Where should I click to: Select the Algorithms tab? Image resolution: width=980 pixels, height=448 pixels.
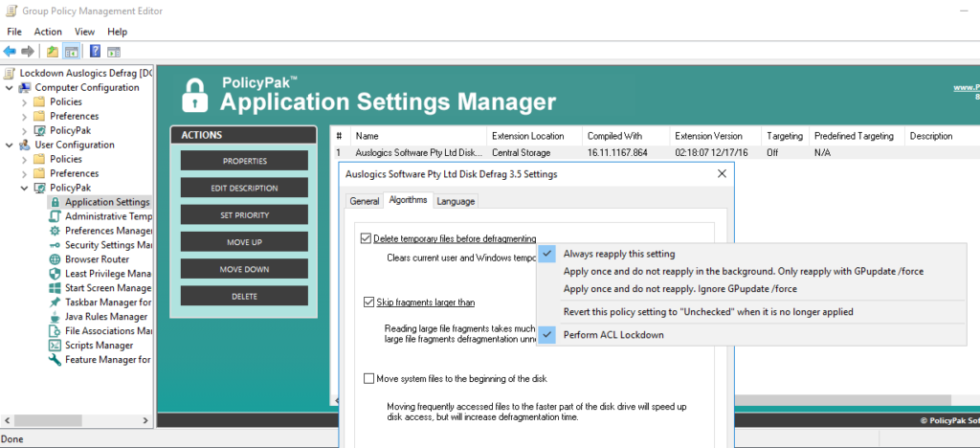pos(408,200)
